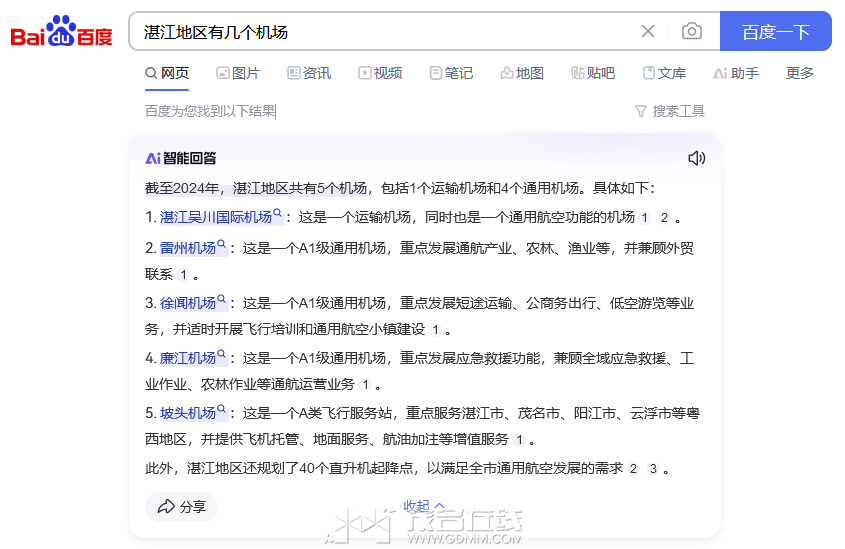The height and width of the screenshot is (549, 845).
Task: Open the 湛江吴川国际机场 link
Action: click(216, 217)
